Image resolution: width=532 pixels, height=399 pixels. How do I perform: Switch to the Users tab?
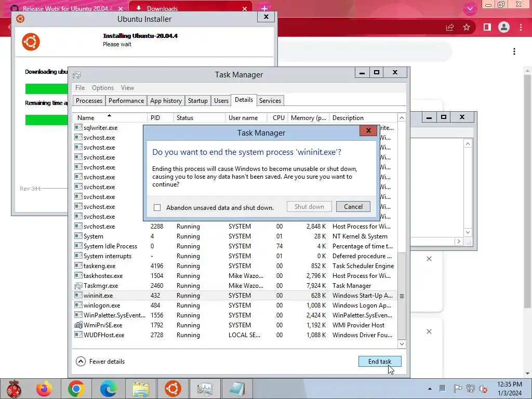point(221,101)
